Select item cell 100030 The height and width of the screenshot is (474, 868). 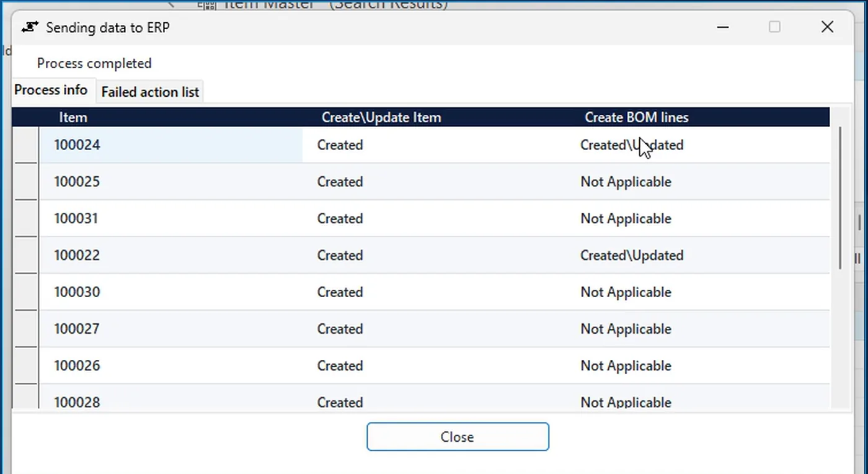click(172, 292)
